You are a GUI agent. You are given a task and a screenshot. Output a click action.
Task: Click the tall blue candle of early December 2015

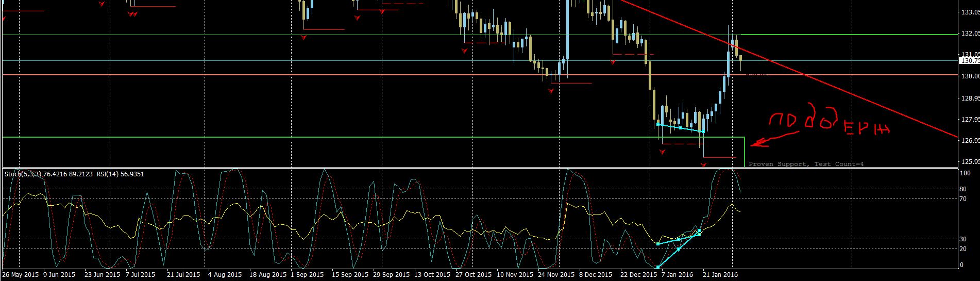pyautogui.click(x=567, y=31)
